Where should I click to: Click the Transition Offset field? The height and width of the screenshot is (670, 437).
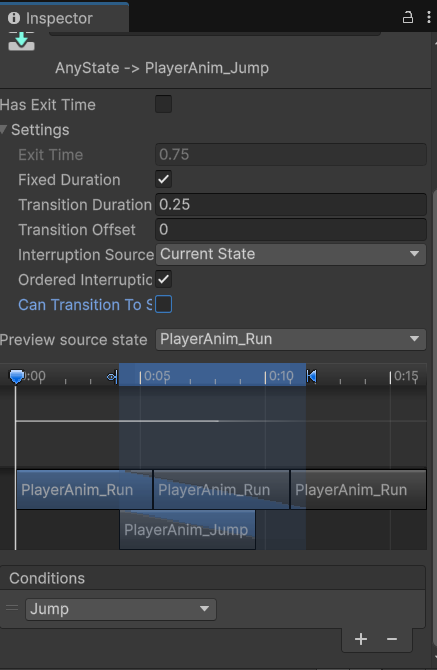click(291, 229)
